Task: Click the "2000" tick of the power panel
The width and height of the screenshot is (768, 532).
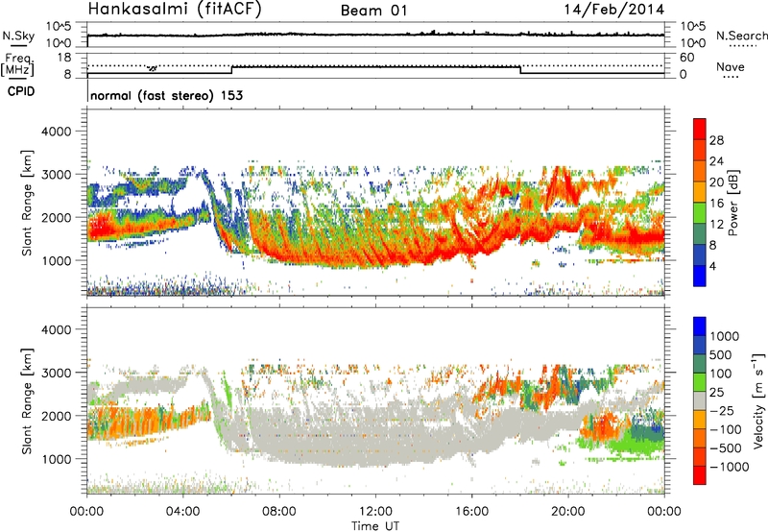Action: click(x=56, y=217)
